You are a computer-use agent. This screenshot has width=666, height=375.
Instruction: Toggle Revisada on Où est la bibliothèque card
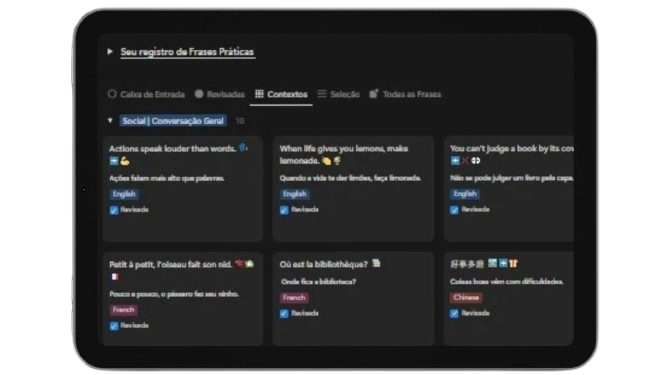click(284, 314)
